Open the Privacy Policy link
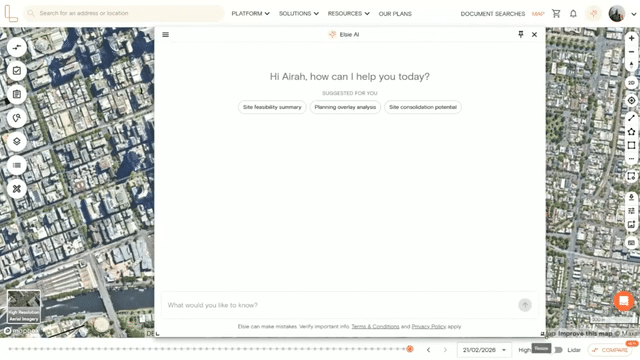 pyautogui.click(x=429, y=327)
